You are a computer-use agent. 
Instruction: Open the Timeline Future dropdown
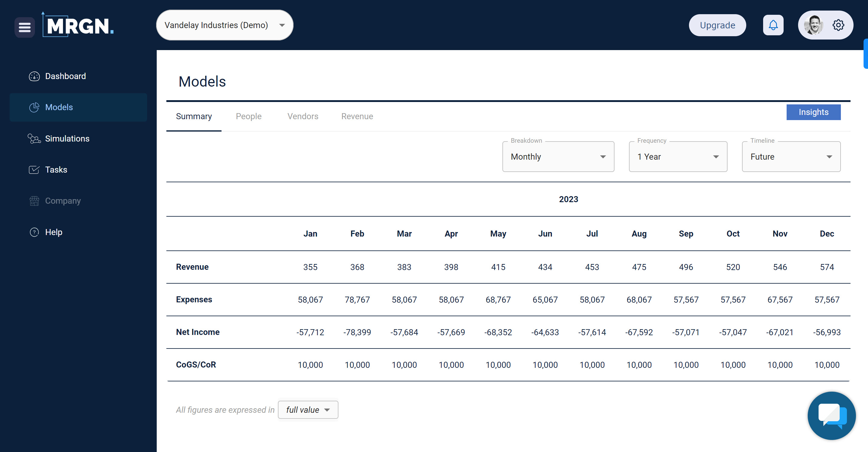tap(791, 157)
